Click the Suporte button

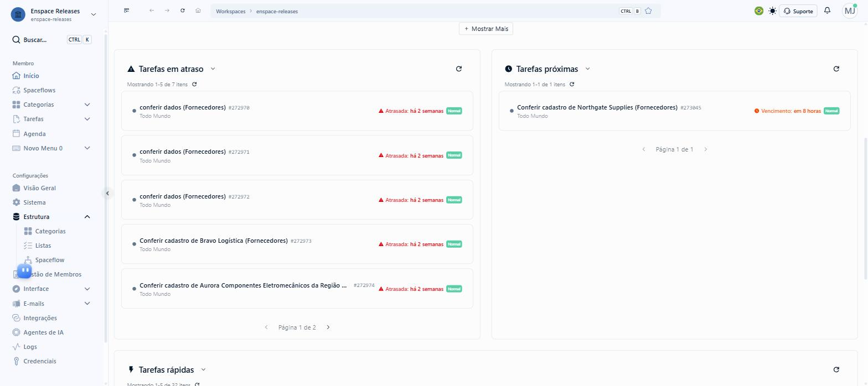click(798, 11)
